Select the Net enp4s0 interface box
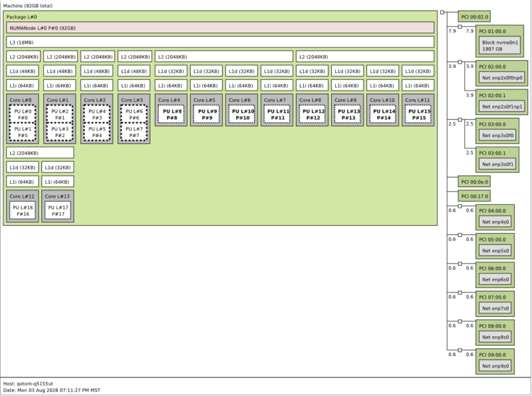The height and width of the screenshot is (396, 532). coord(495,222)
